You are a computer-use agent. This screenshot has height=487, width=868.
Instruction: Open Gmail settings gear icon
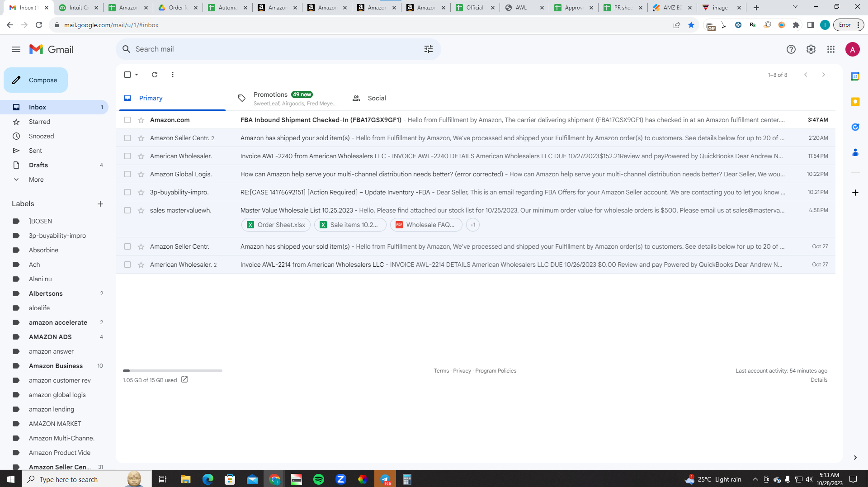coord(811,49)
